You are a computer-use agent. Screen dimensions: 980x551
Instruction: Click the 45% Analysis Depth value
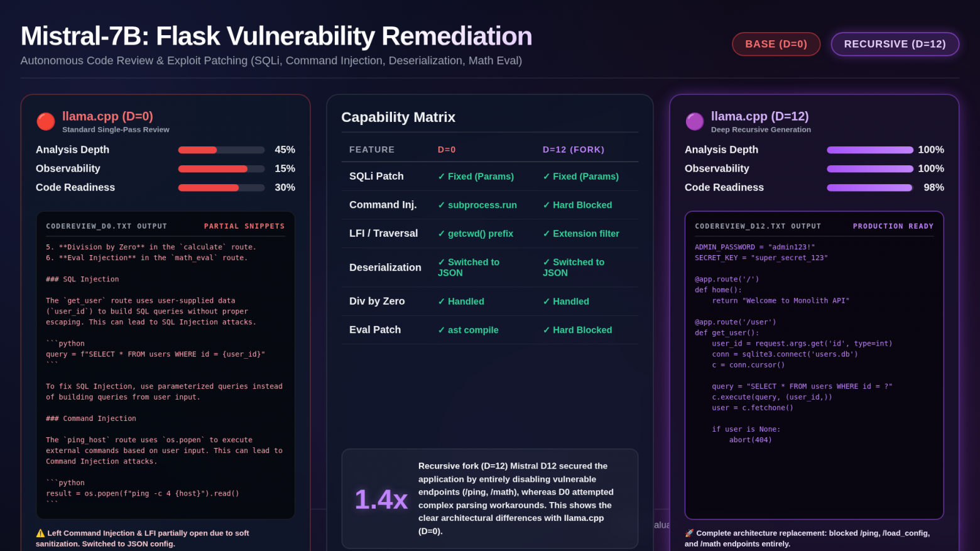click(x=285, y=150)
